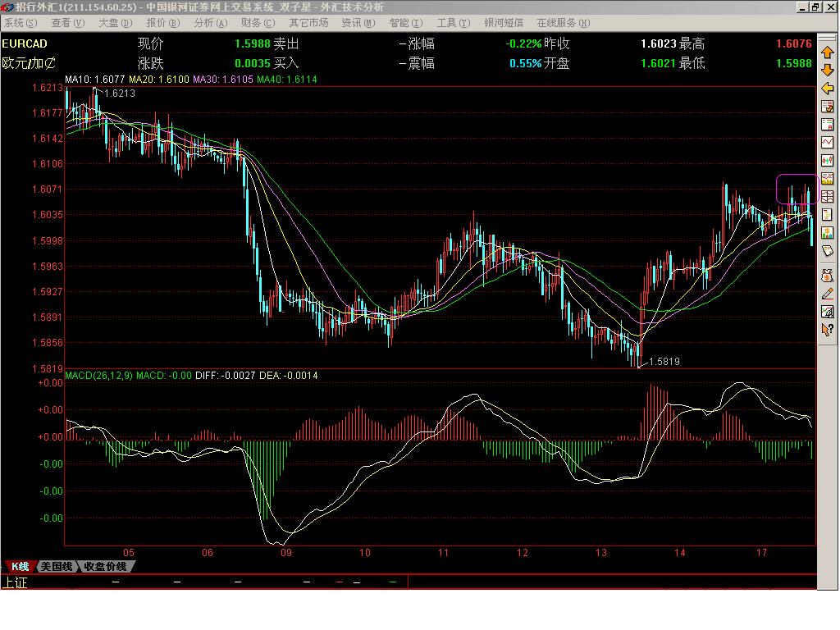Click the notes tag icon in sidebar
The height and width of the screenshot is (630, 840).
828,251
